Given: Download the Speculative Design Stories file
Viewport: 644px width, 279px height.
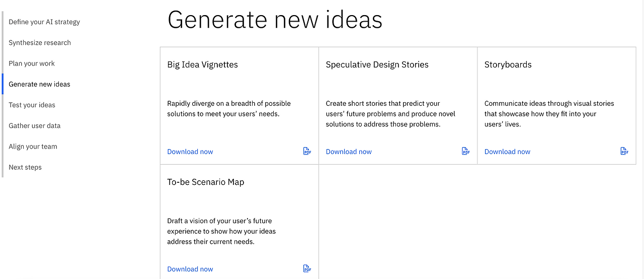Looking at the screenshot, I should coord(349,152).
